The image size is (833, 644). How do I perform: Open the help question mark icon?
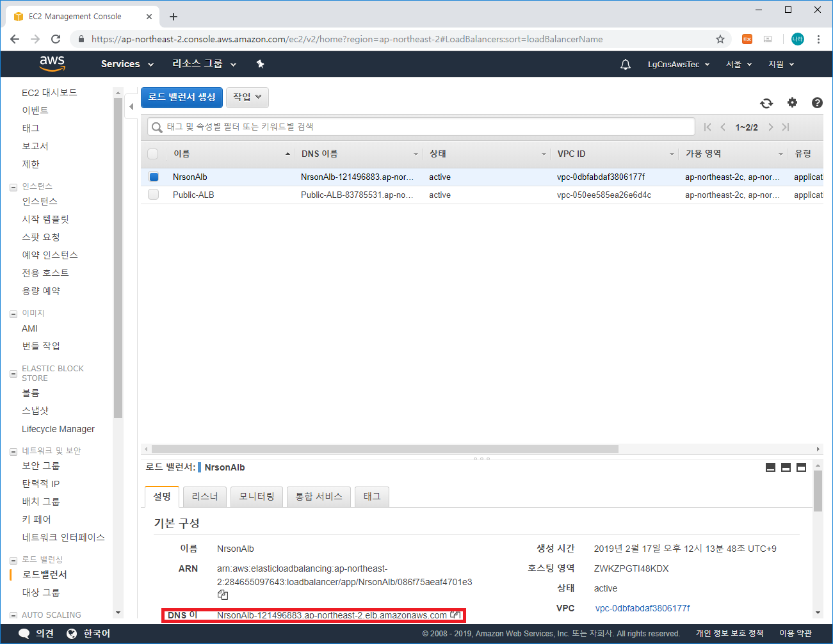[x=817, y=102]
